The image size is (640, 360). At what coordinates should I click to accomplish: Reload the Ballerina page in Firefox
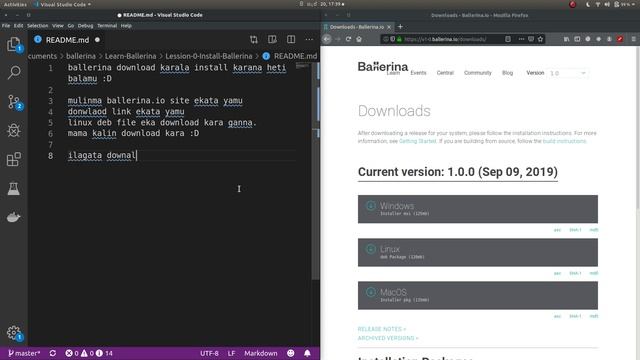348,39
